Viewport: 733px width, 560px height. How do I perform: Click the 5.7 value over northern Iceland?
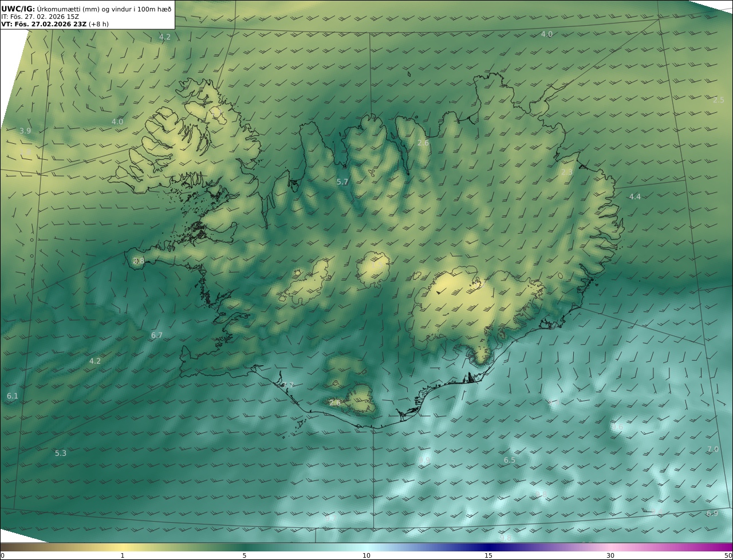(342, 182)
